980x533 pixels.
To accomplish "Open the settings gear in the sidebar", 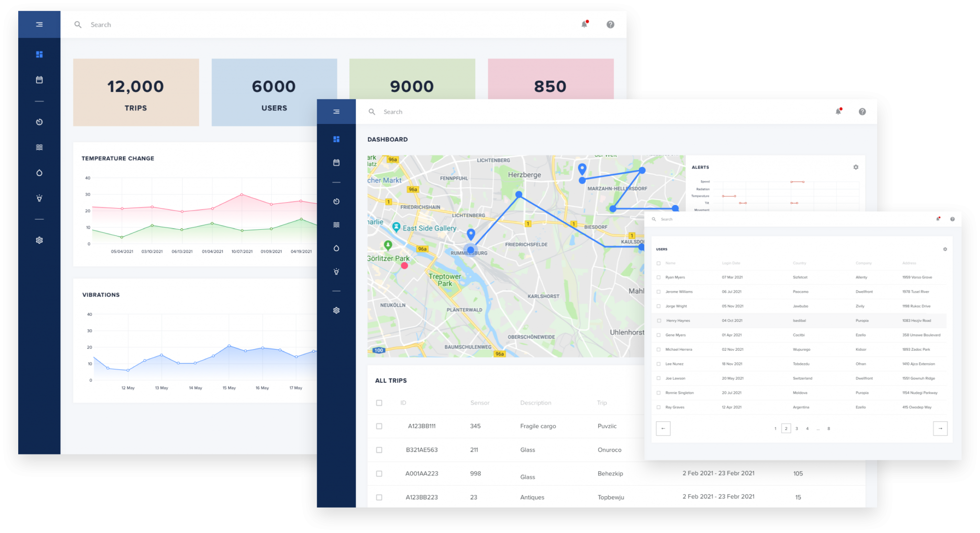I will (337, 310).
